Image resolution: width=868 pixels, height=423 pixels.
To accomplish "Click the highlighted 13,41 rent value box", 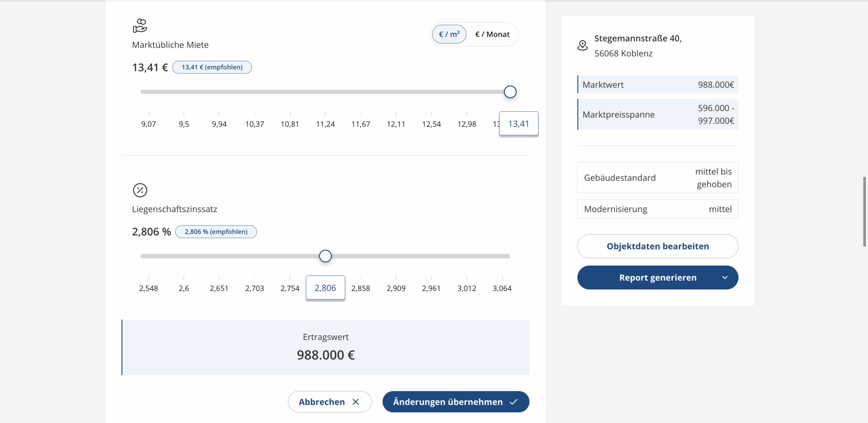I will 518,124.
